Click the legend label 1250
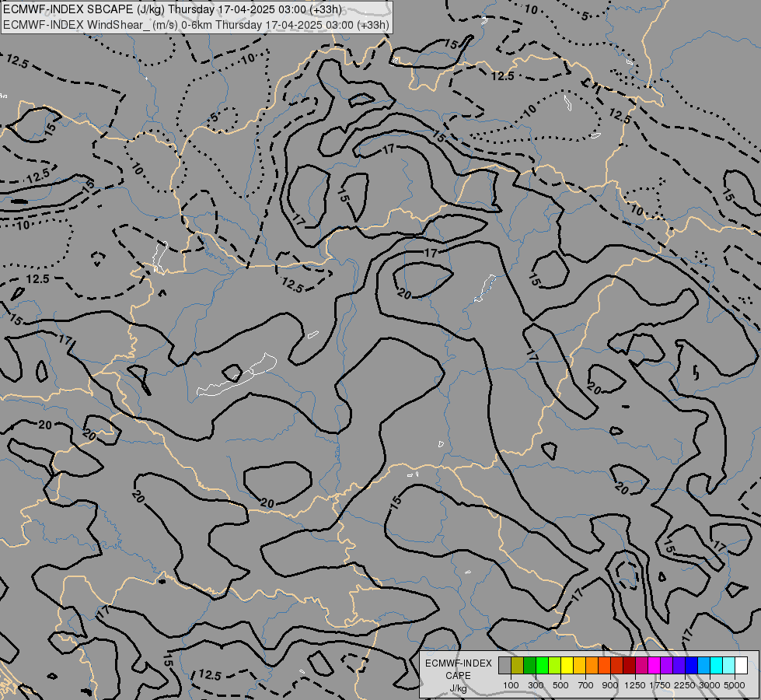Viewport: 761px width, 700px height. (x=635, y=685)
